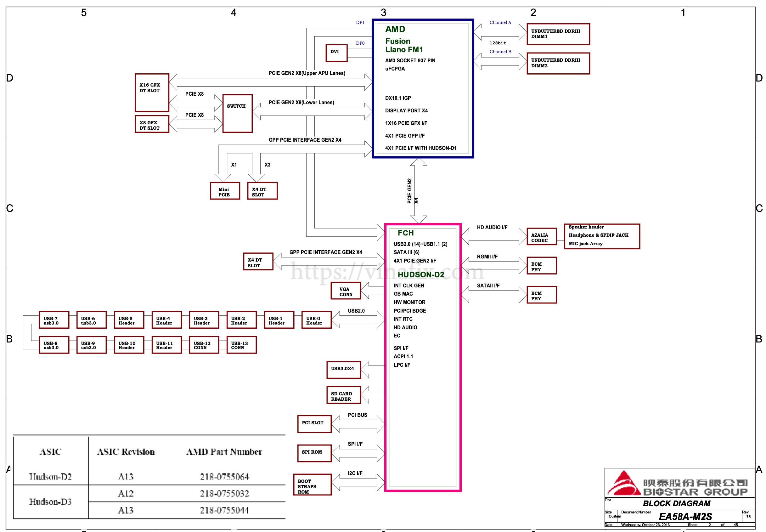Click the INT CLK GEN text
Image resolution: width=766 pixels, height=532 pixels.
(408, 286)
